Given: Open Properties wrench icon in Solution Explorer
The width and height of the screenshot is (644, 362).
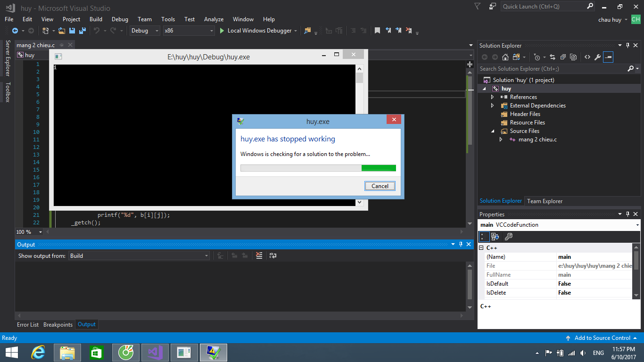Looking at the screenshot, I should [597, 57].
